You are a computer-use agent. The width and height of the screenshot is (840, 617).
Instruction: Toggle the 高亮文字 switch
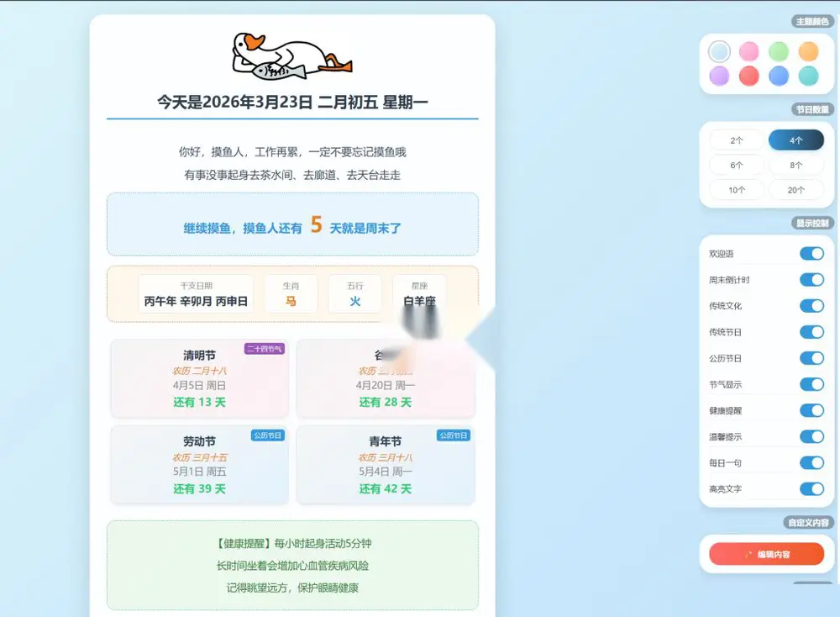click(811, 489)
